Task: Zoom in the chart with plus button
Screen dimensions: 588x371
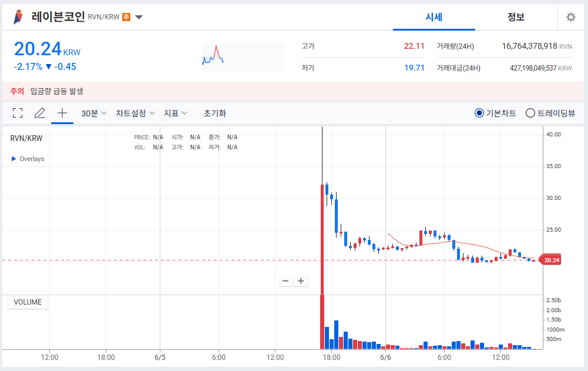Action: coord(301,281)
